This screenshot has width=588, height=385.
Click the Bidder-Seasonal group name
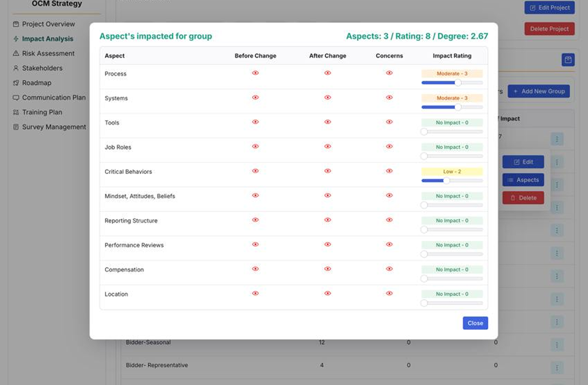[x=148, y=342]
